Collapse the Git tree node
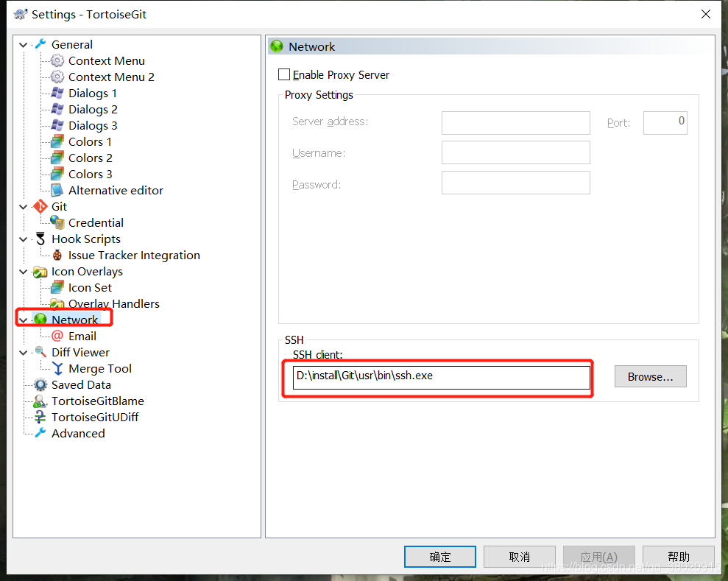This screenshot has height=581, width=728. [x=24, y=207]
